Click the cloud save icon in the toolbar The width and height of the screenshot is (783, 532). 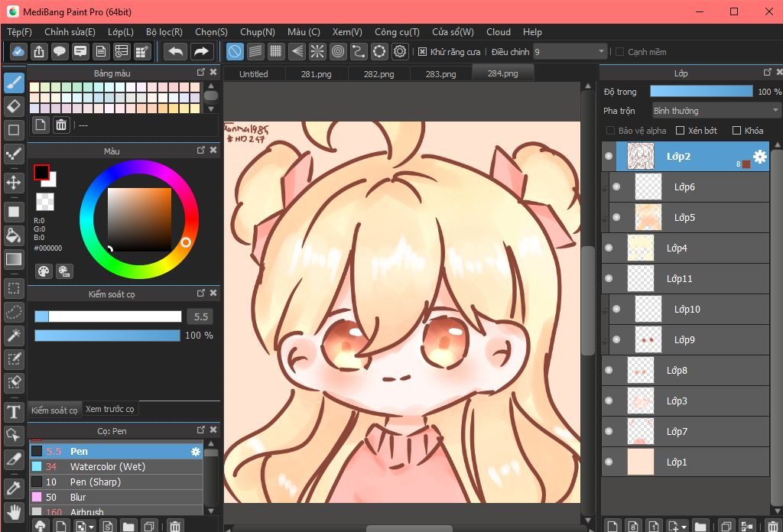pyautogui.click(x=18, y=51)
